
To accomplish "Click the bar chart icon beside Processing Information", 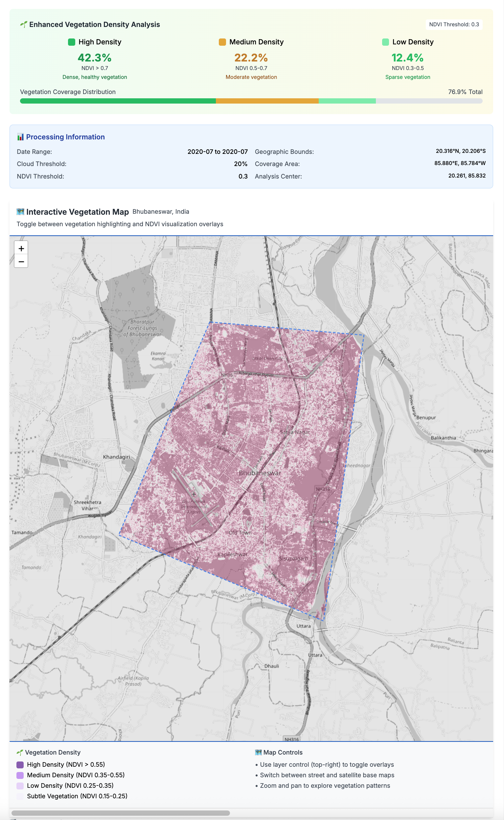I will tap(20, 137).
